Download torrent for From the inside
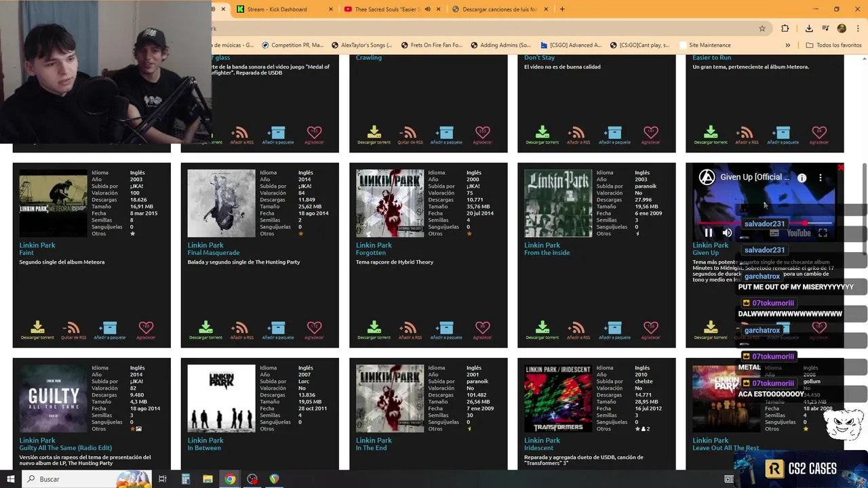Image resolution: width=868 pixels, height=488 pixels. point(542,330)
